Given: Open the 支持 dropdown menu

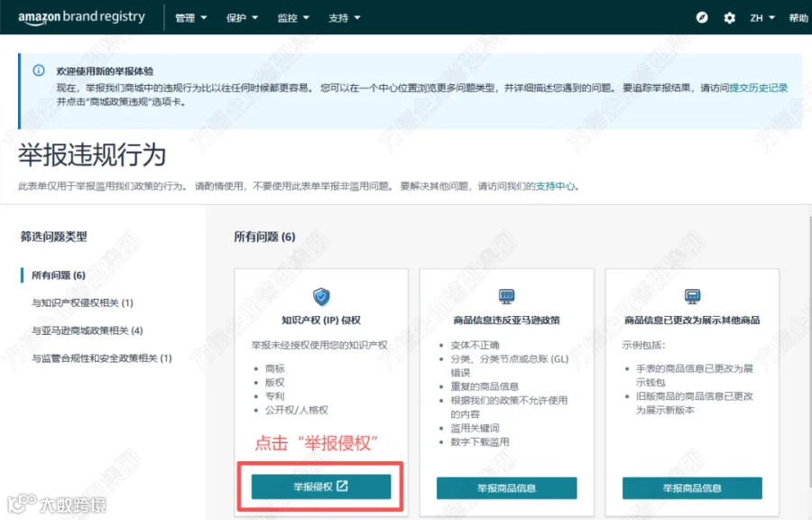Looking at the screenshot, I should pos(345,18).
